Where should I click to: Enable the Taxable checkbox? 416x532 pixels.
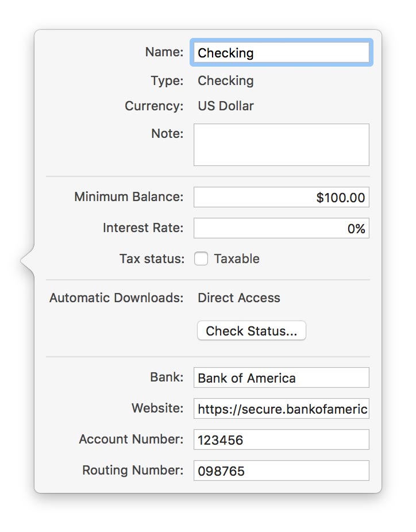pos(201,259)
